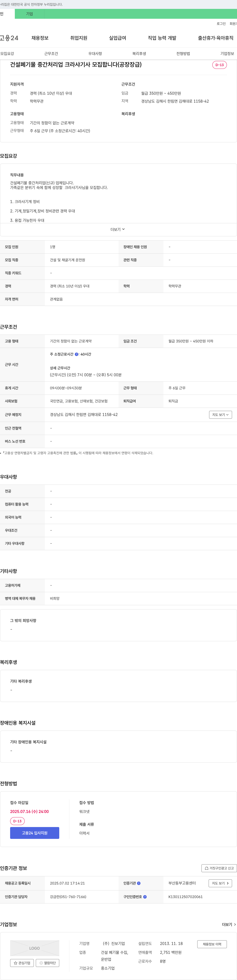Click the 로그인 link
Screen dimensions: 237x980
pos(221,24)
